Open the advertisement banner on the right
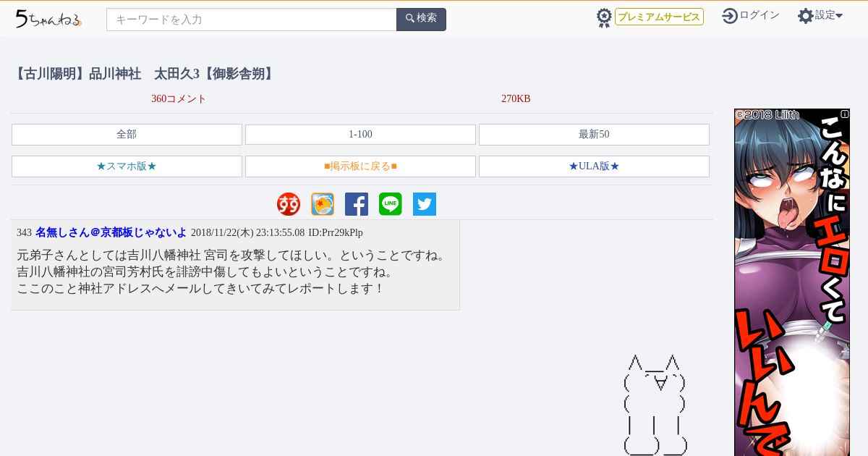The width and height of the screenshot is (868, 456). pyautogui.click(x=792, y=282)
